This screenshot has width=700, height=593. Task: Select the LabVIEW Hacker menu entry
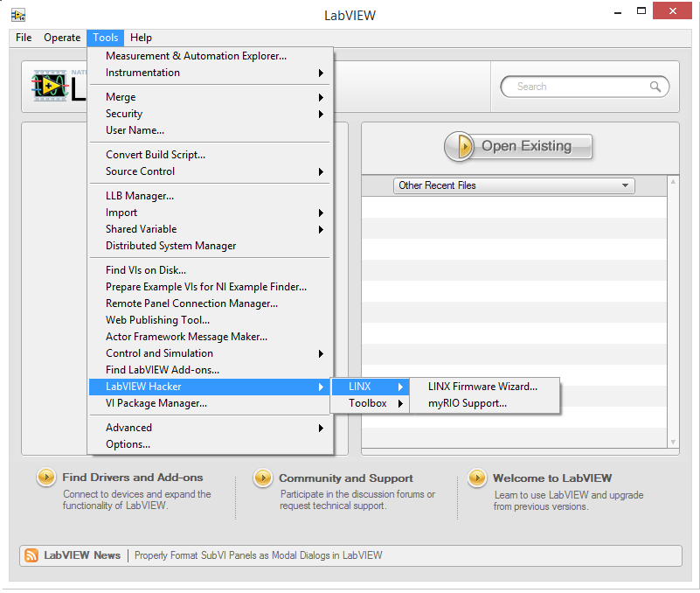tap(210, 387)
